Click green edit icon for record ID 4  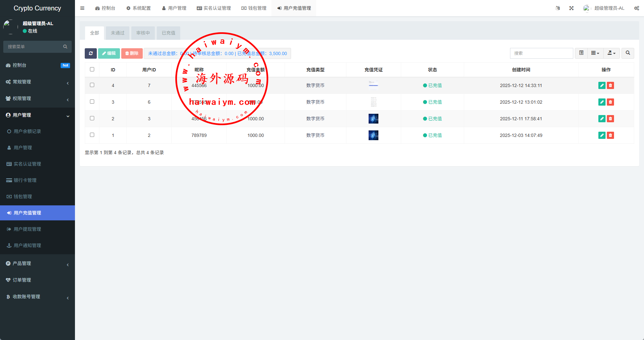(602, 85)
